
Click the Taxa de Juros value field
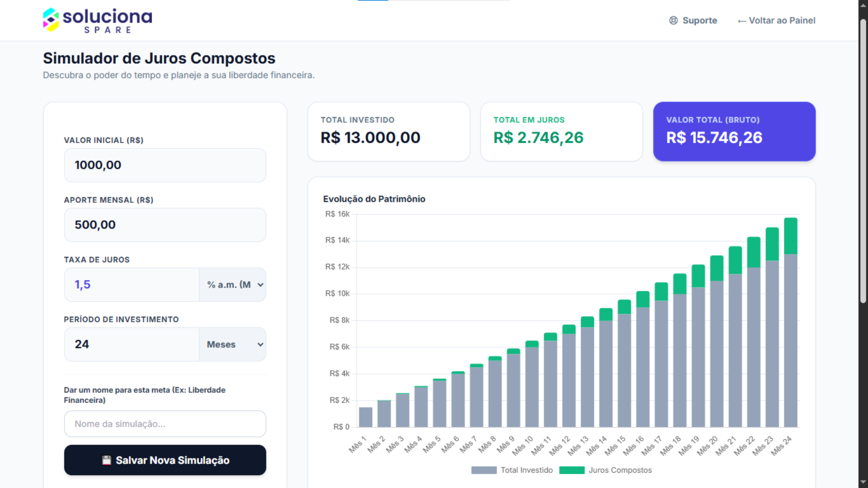tap(131, 285)
